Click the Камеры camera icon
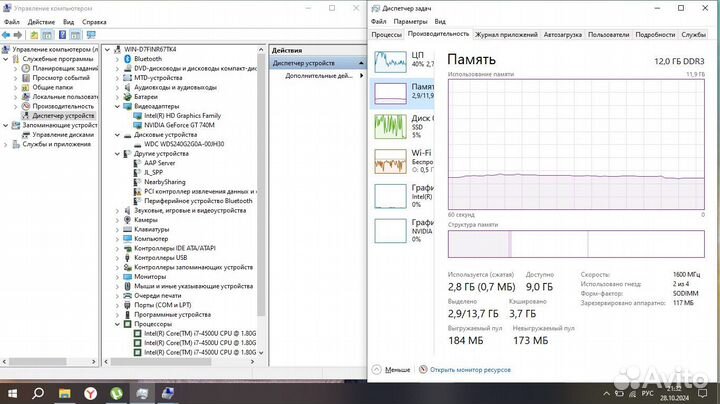 pyautogui.click(x=128, y=220)
